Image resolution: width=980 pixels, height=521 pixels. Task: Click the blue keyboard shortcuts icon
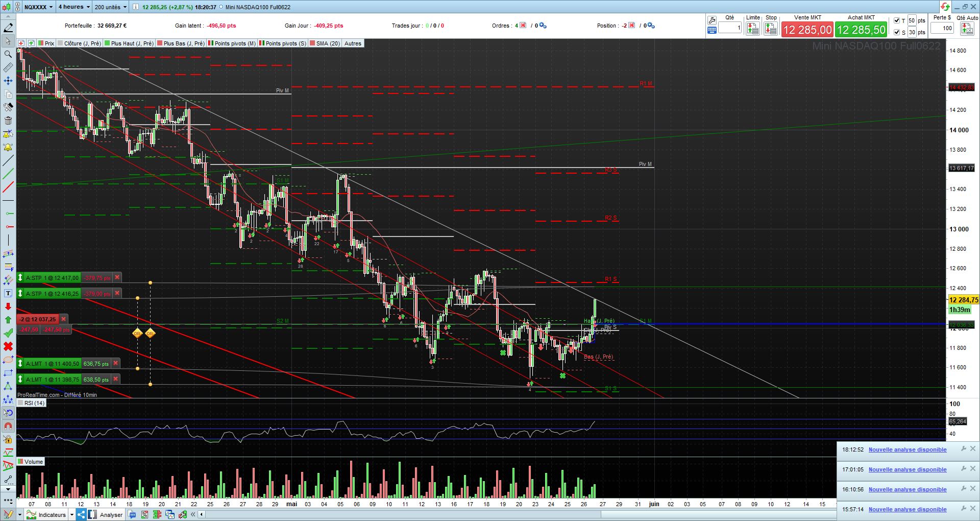coord(712,31)
